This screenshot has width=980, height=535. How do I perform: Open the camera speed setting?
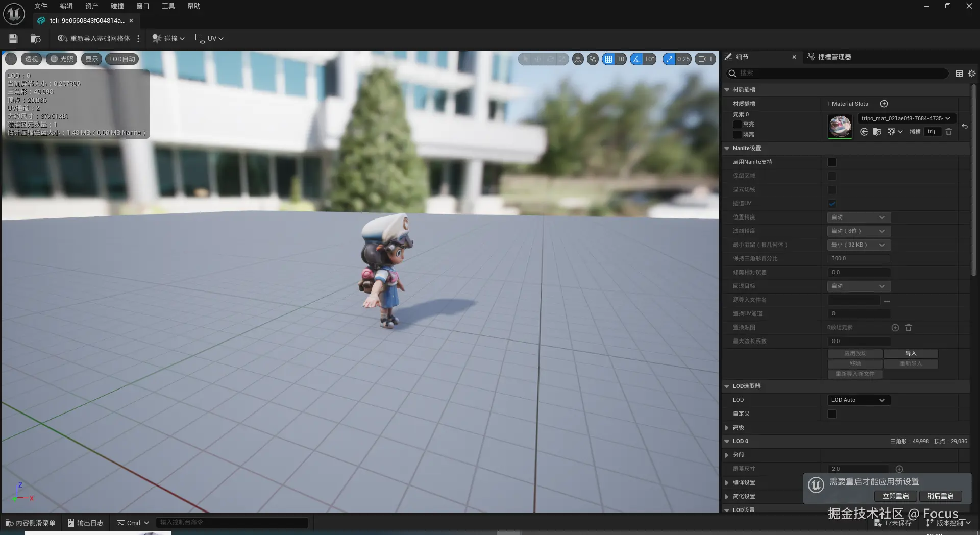click(x=705, y=59)
